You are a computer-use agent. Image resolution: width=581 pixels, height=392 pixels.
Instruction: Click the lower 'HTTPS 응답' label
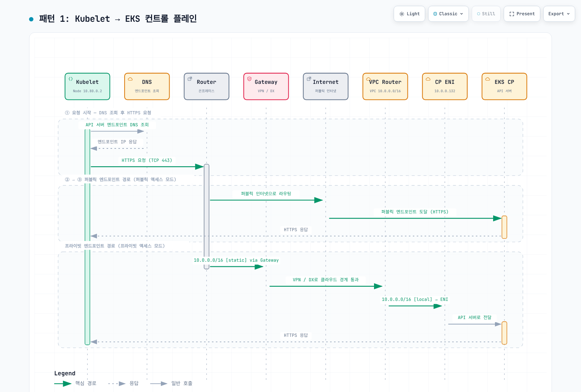pos(296,335)
